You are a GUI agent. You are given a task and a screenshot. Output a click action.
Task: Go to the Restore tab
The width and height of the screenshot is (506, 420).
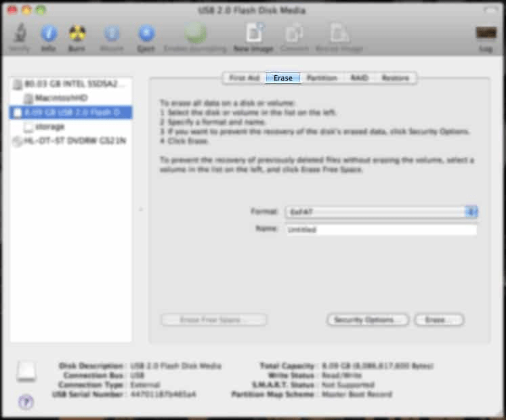pos(396,78)
